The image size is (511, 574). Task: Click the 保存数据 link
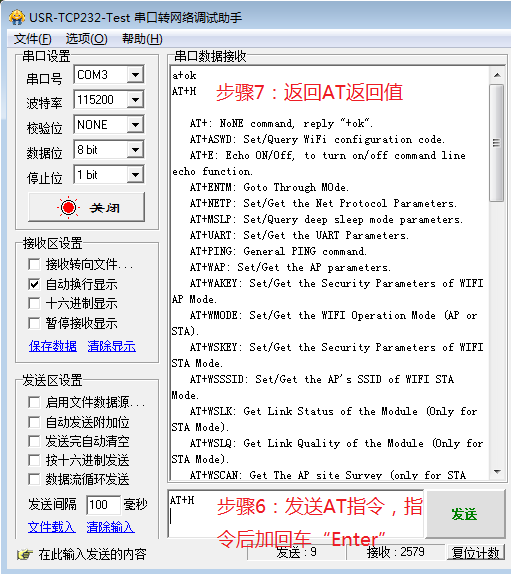click(x=53, y=346)
